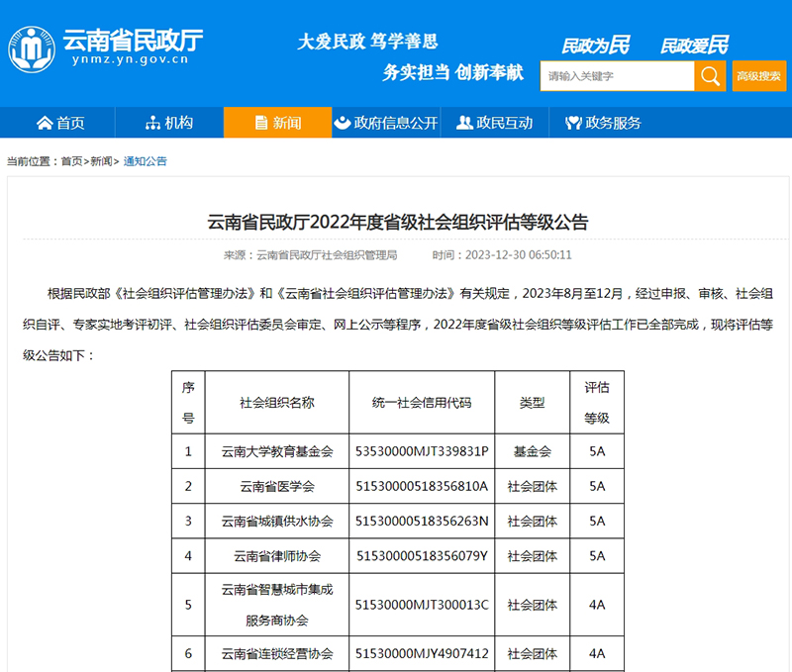Click the code 51530000518356079Y
This screenshot has width=792, height=672.
coord(422,556)
